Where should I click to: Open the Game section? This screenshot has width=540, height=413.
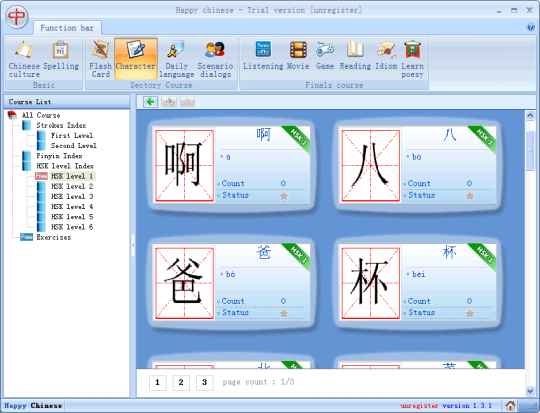pyautogui.click(x=325, y=55)
